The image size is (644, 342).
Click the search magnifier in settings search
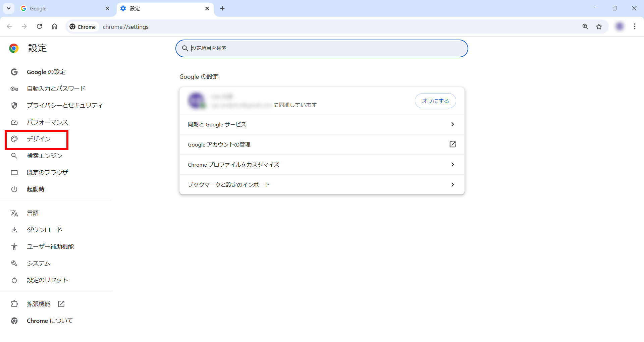[185, 48]
